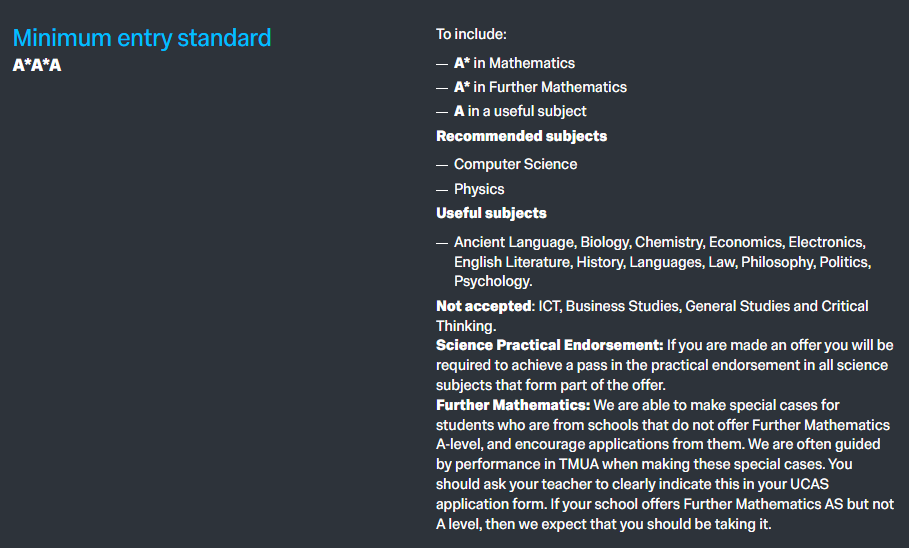Click the dash bullet before Physics

click(x=442, y=190)
